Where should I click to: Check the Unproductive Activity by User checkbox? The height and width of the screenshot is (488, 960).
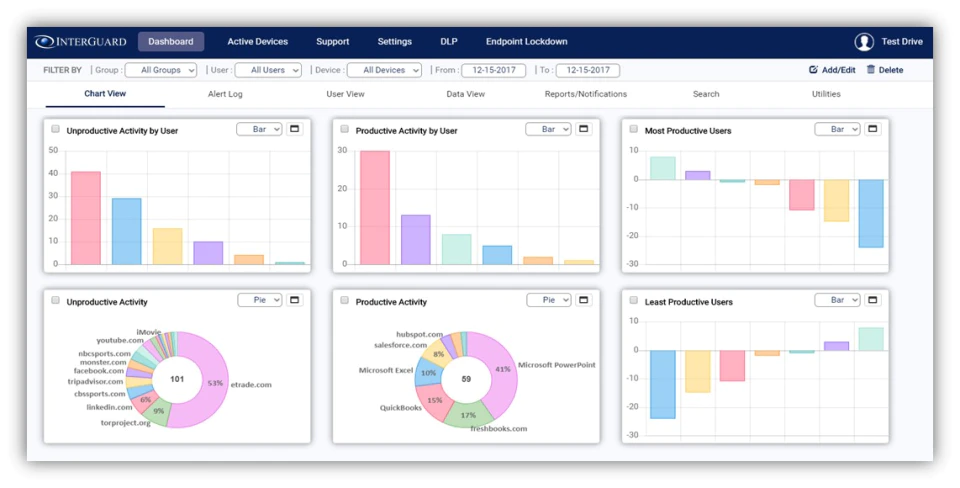coord(56,129)
